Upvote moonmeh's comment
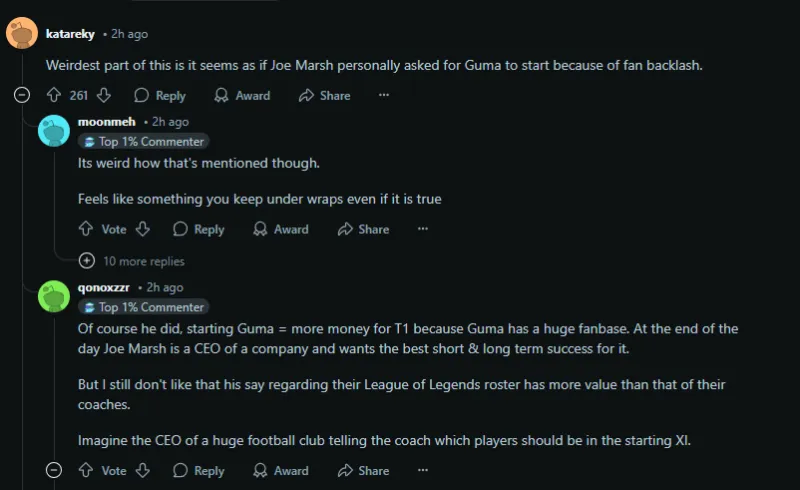800x490 pixels. (86, 229)
